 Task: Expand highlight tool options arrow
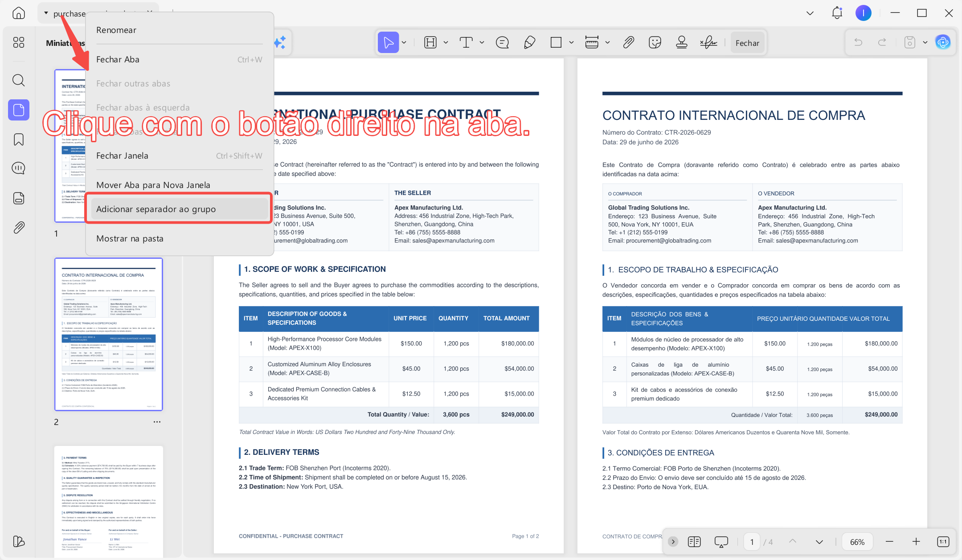pyautogui.click(x=446, y=43)
